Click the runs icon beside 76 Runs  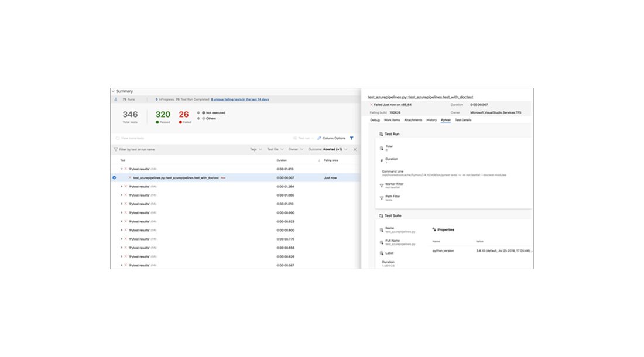pyautogui.click(x=115, y=99)
